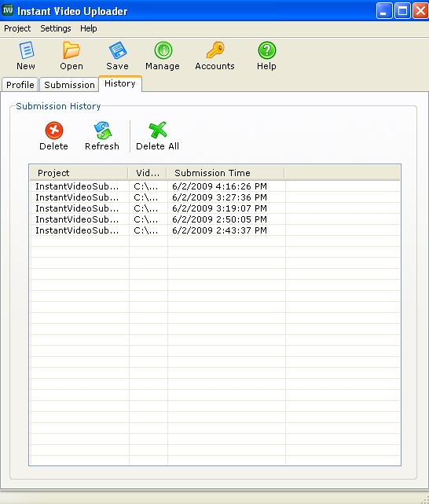Switch to the Submission tab
This screenshot has height=504, width=429.
pyautogui.click(x=69, y=85)
